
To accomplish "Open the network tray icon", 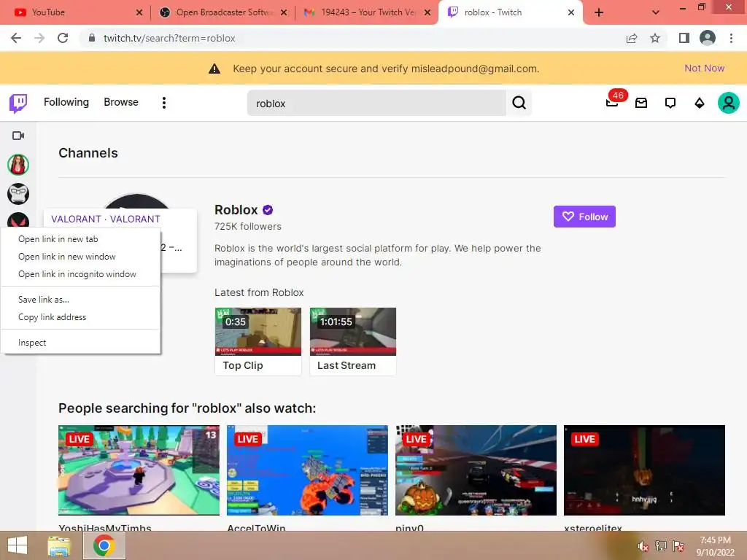I will [x=661, y=545].
